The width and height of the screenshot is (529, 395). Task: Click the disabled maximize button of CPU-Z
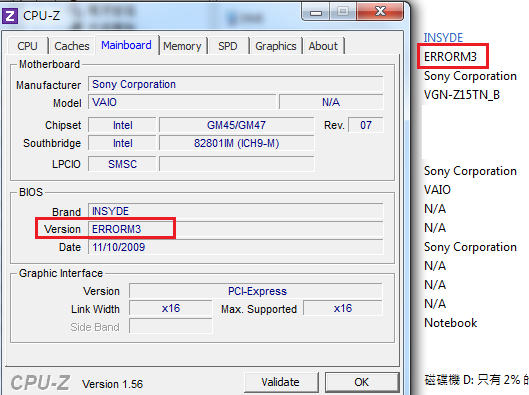click(x=343, y=12)
